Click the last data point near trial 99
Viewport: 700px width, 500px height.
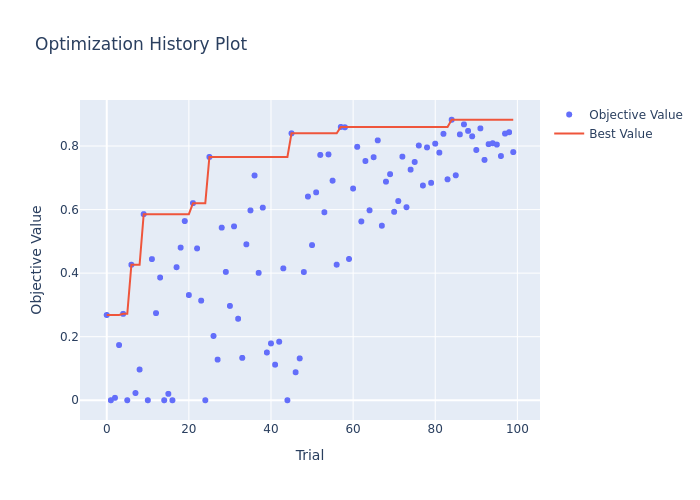(513, 152)
